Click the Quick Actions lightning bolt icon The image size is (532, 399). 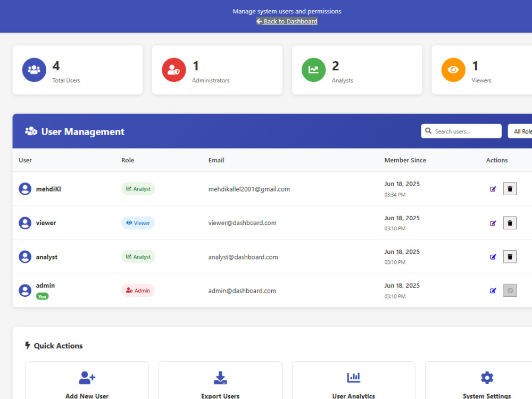(28, 345)
